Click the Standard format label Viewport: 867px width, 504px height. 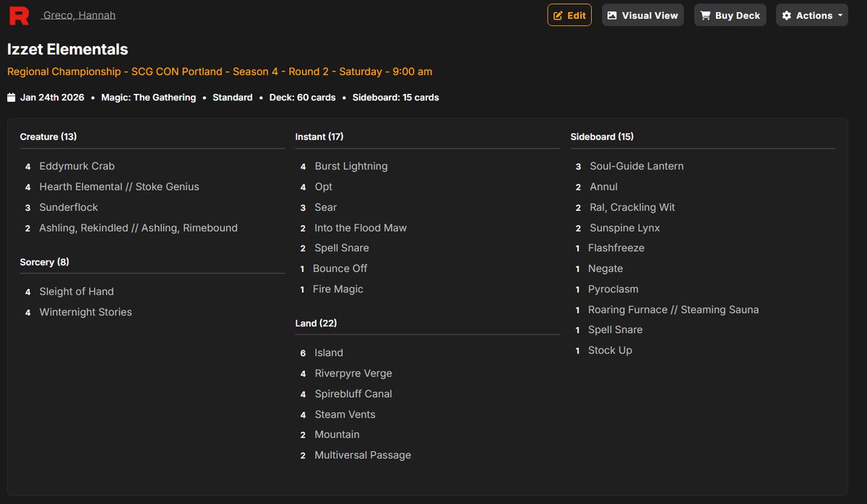(x=233, y=97)
